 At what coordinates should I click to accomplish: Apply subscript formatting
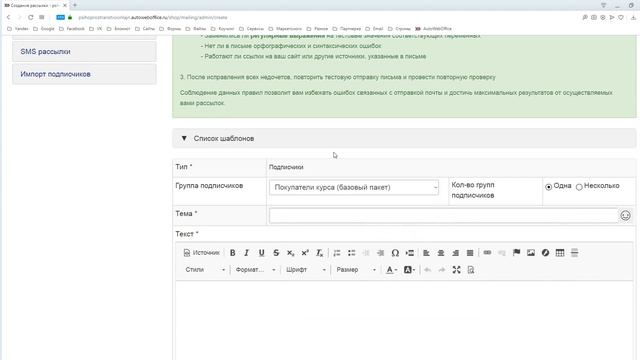(x=290, y=253)
